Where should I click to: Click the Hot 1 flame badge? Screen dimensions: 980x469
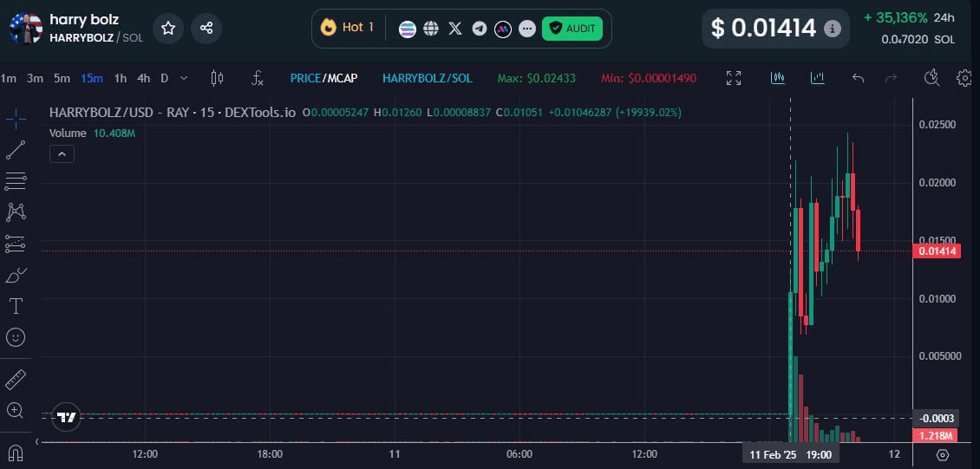pyautogui.click(x=347, y=28)
